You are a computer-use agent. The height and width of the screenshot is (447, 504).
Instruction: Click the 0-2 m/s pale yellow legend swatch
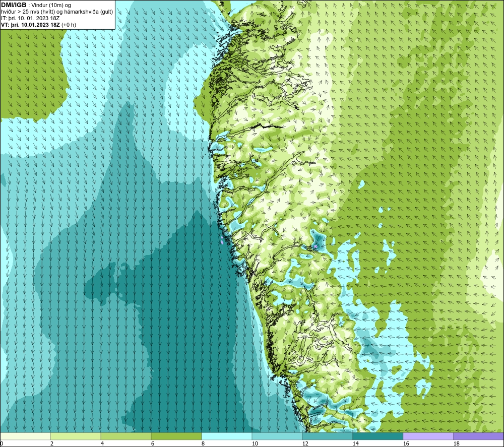(25, 436)
